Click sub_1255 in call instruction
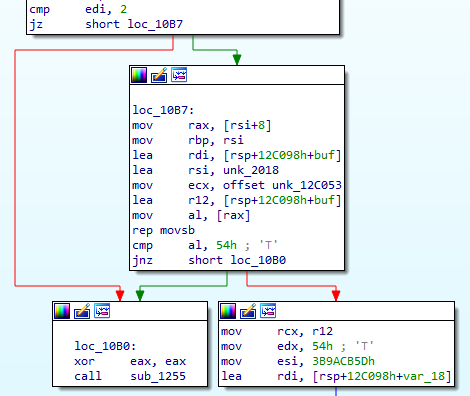 coord(158,376)
